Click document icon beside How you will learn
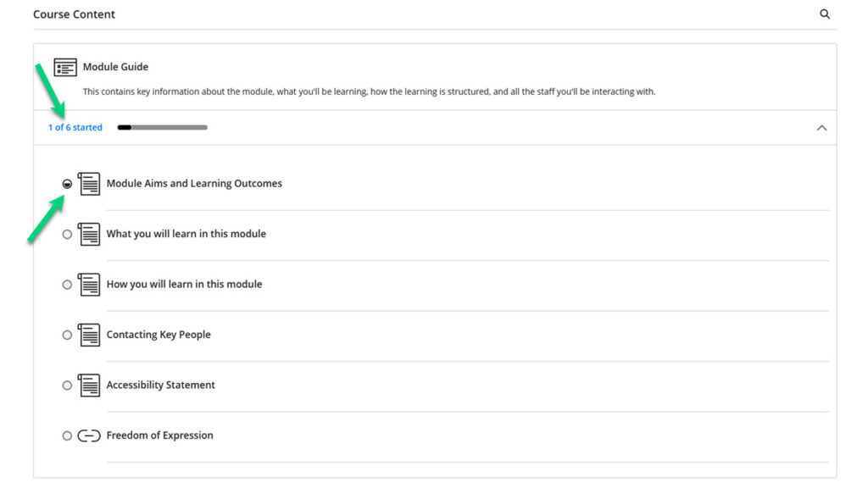The width and height of the screenshot is (868, 488). coord(88,285)
